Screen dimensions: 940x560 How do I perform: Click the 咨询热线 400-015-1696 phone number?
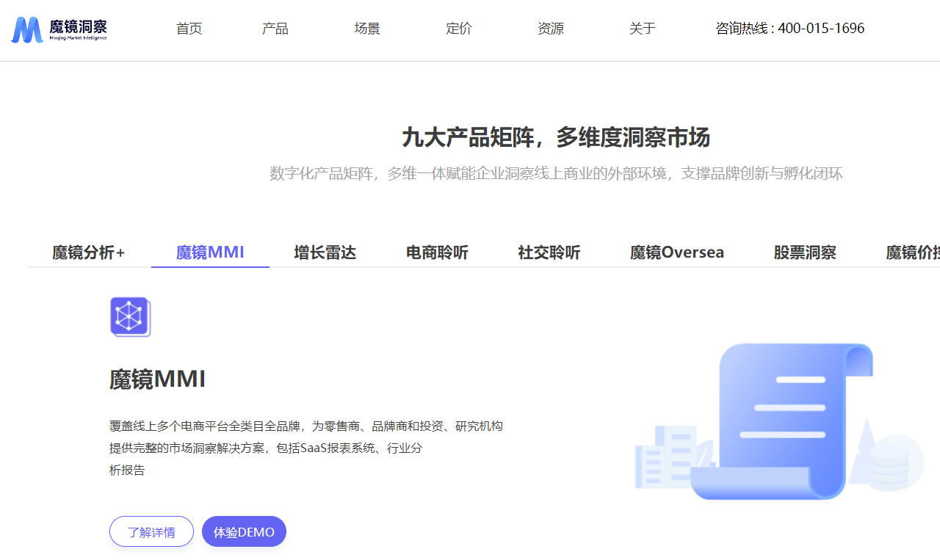point(790,29)
